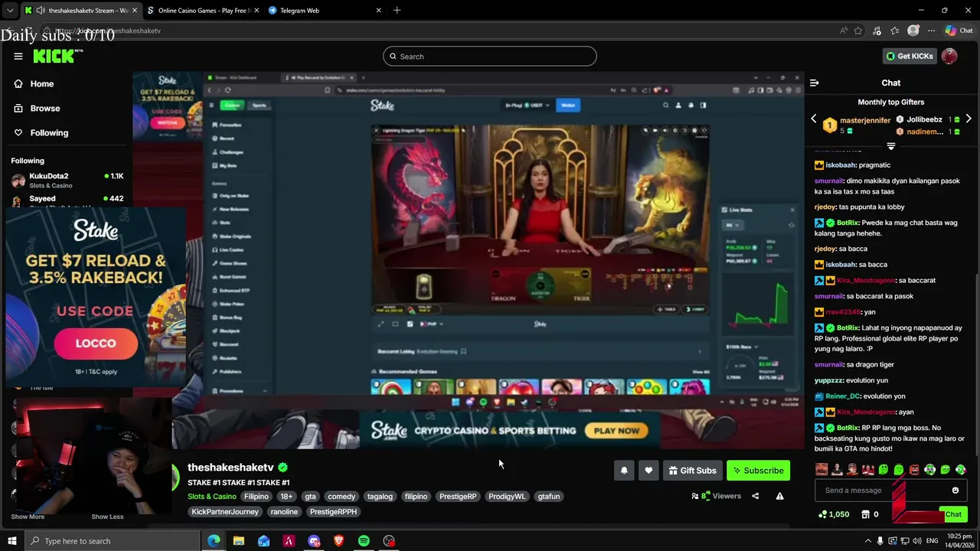Select the ProdigyWL tag
The width and height of the screenshot is (980, 551).
coord(507,496)
